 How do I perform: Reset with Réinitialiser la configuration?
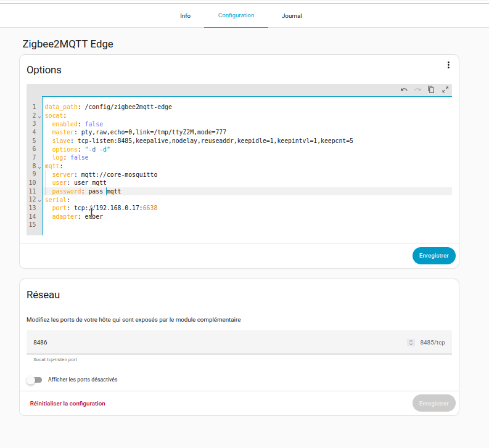coord(67,404)
